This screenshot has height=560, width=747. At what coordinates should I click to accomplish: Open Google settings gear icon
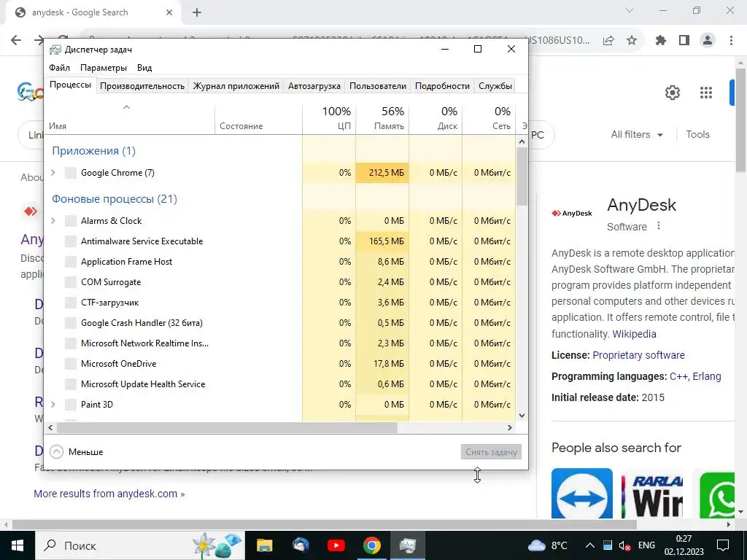pos(672,93)
